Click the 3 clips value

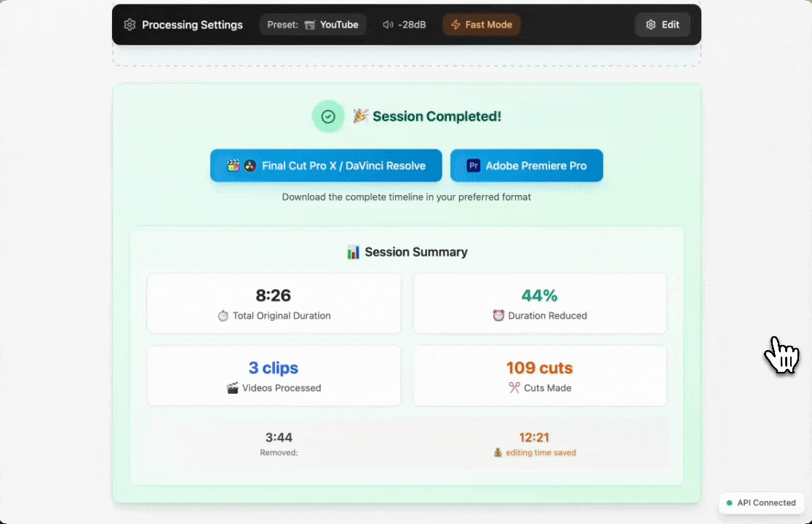274,368
